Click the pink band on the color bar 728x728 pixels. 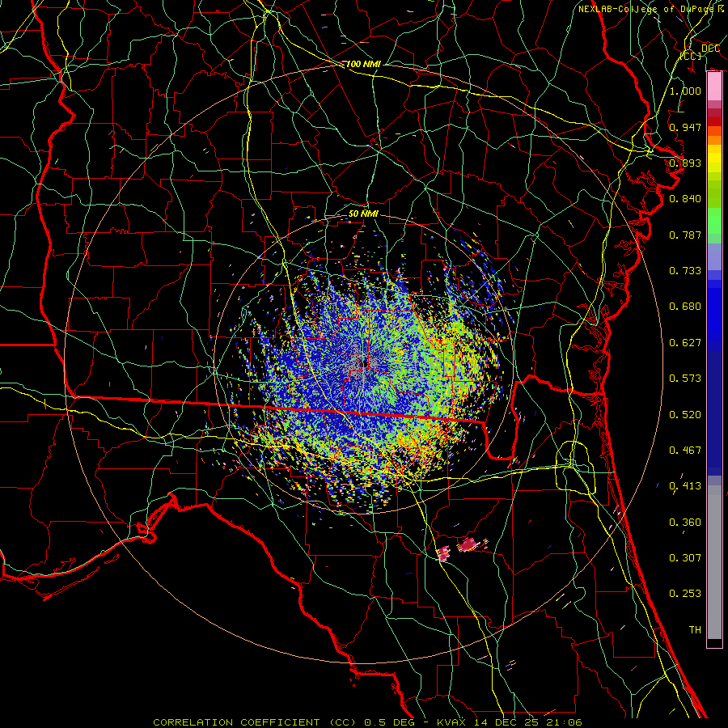[x=714, y=87]
